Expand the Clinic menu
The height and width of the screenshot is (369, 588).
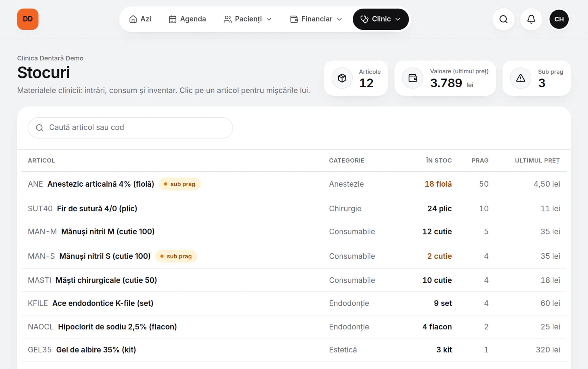pos(381,19)
